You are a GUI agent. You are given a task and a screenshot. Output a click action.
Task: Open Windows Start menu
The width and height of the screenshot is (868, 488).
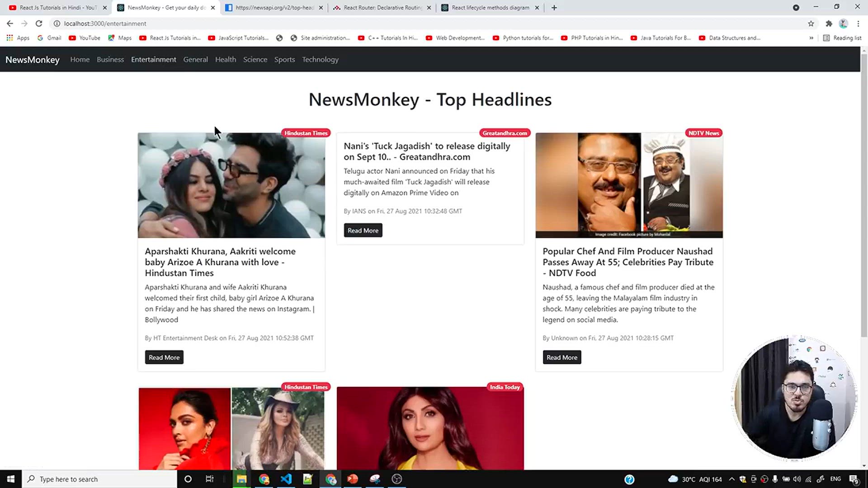tap(11, 479)
